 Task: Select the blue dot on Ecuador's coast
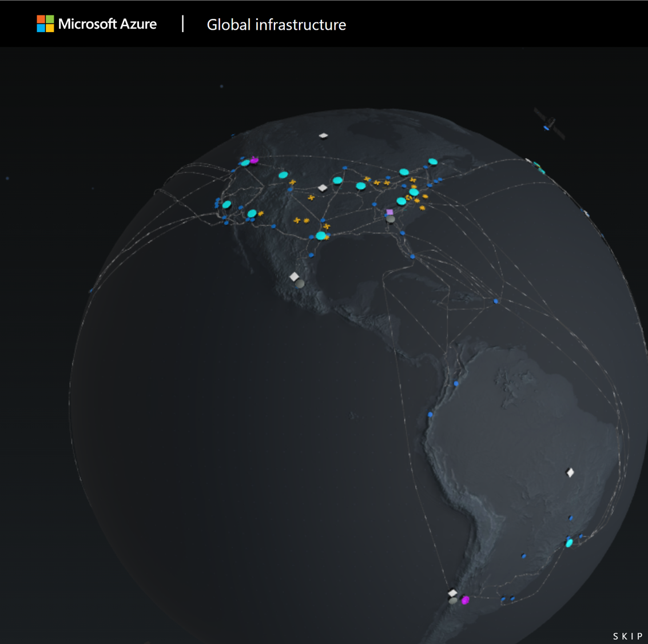(x=456, y=384)
